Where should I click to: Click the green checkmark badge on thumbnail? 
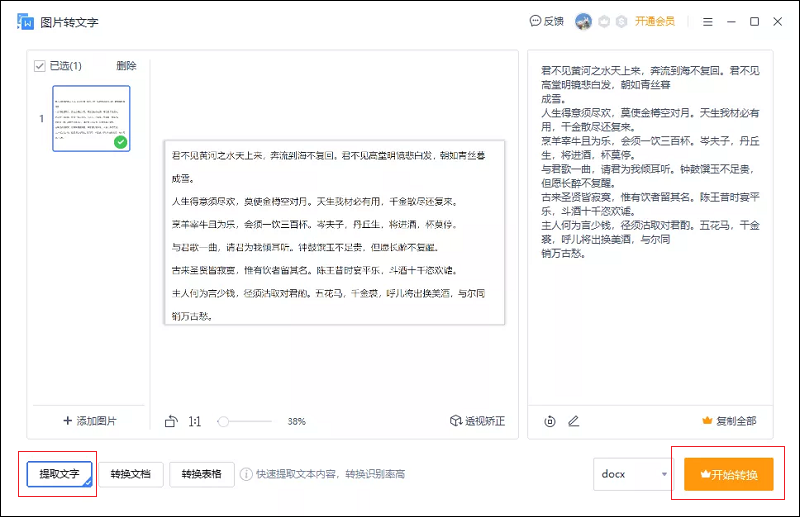pyautogui.click(x=120, y=142)
